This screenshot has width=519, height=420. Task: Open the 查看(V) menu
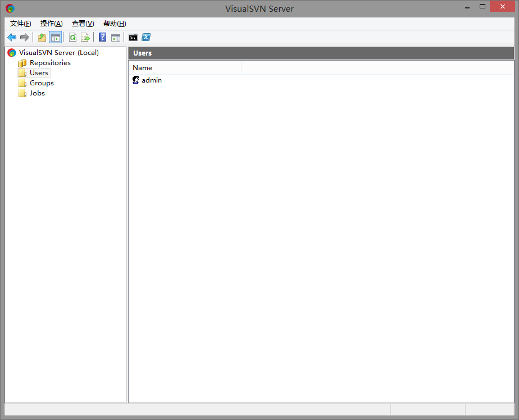pos(83,24)
